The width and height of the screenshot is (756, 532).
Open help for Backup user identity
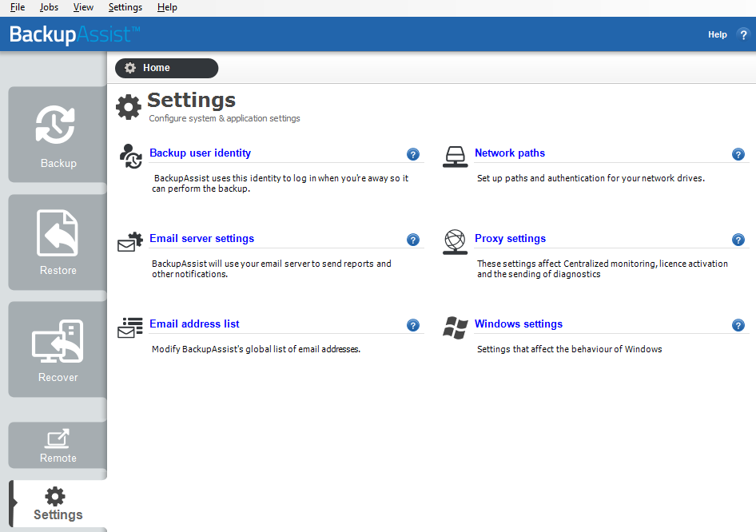[x=412, y=154]
